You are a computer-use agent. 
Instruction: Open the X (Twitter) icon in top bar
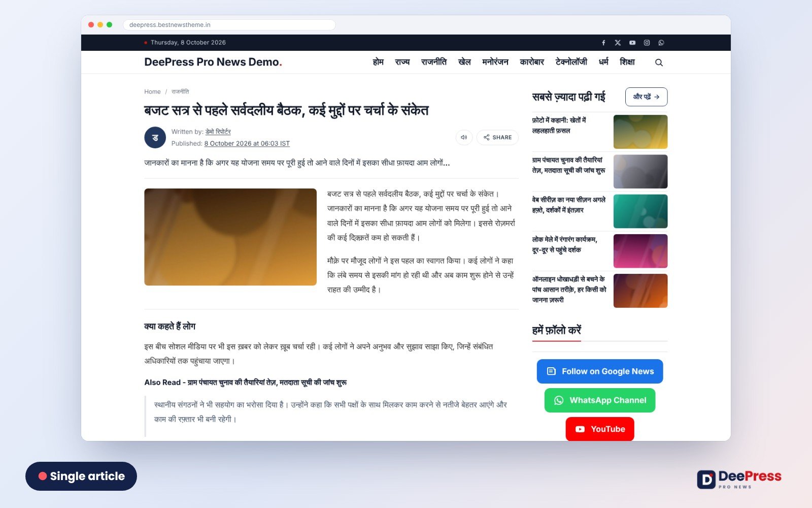pos(618,43)
